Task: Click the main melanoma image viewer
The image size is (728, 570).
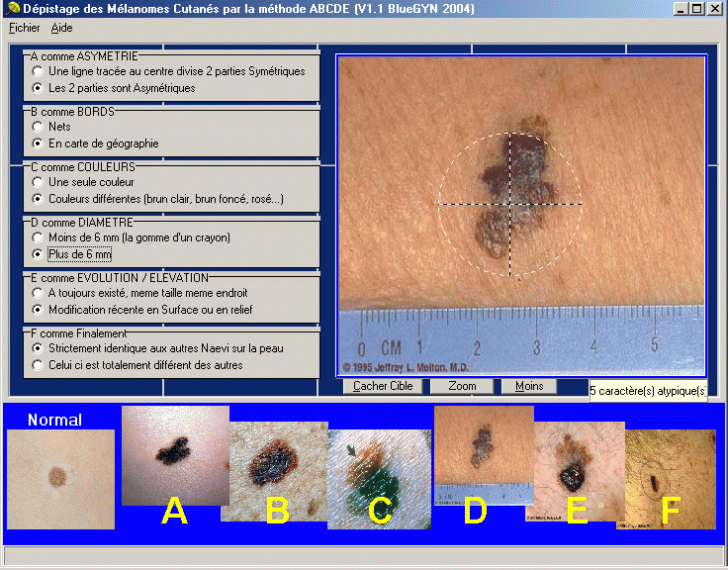Action: coord(521,215)
